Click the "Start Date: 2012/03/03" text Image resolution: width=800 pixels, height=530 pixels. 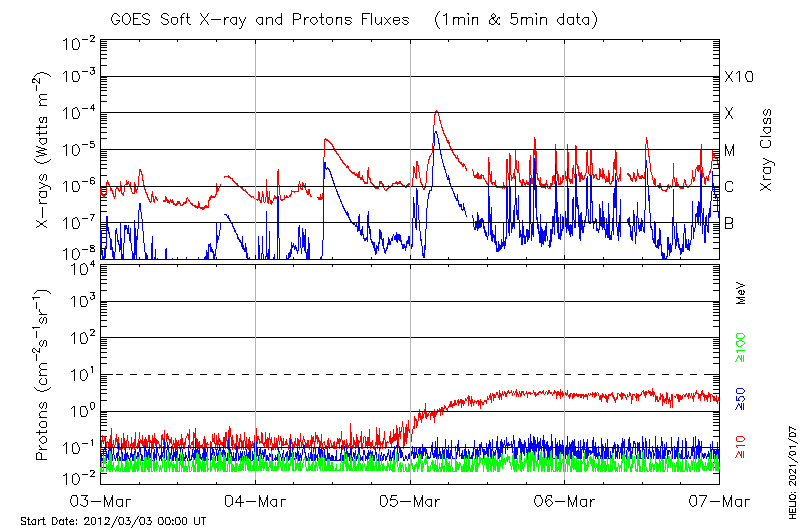coord(113,521)
